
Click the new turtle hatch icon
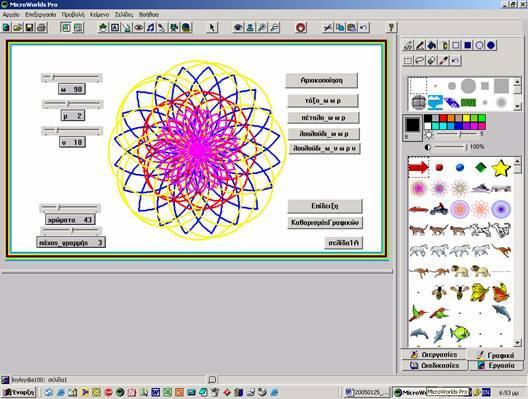tap(103, 27)
